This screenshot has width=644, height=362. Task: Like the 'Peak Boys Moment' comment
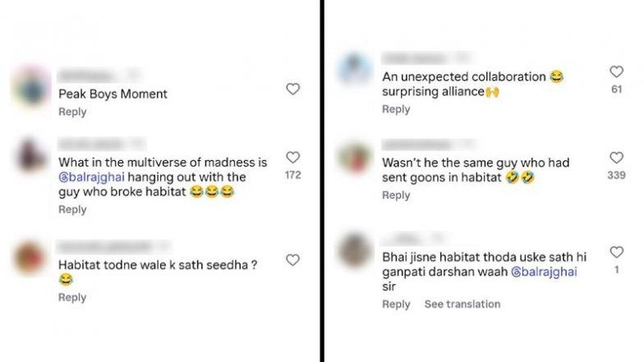[292, 89]
